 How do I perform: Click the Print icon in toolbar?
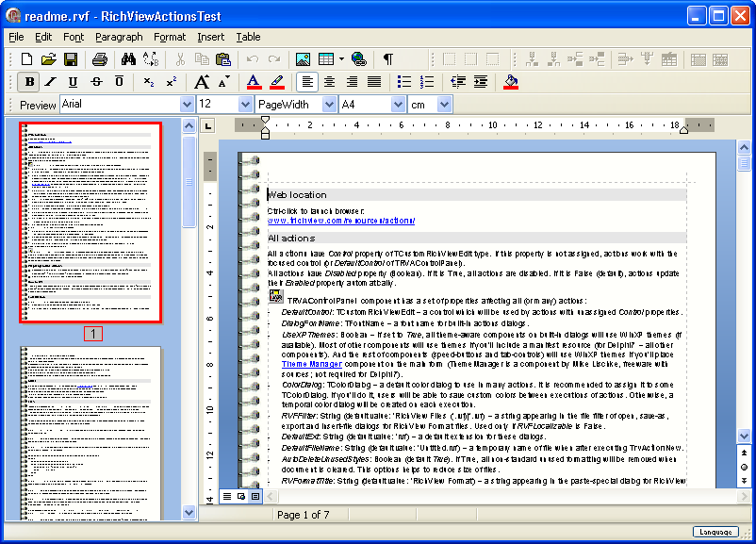100,59
